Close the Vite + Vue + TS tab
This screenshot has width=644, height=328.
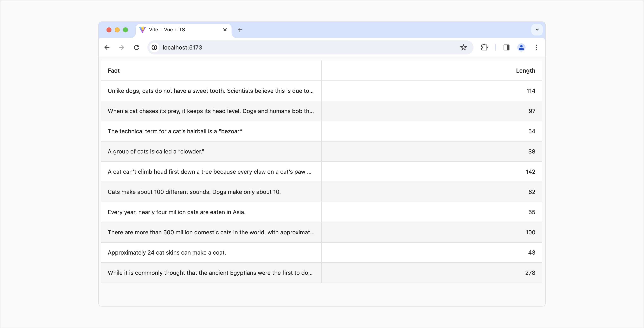(225, 30)
